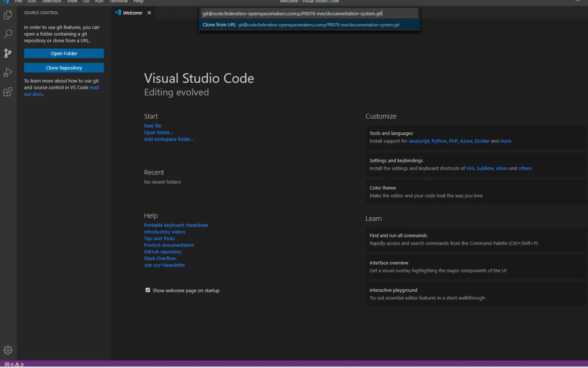588x368 pixels.
Task: Open the Explorer view icon
Action: click(8, 15)
